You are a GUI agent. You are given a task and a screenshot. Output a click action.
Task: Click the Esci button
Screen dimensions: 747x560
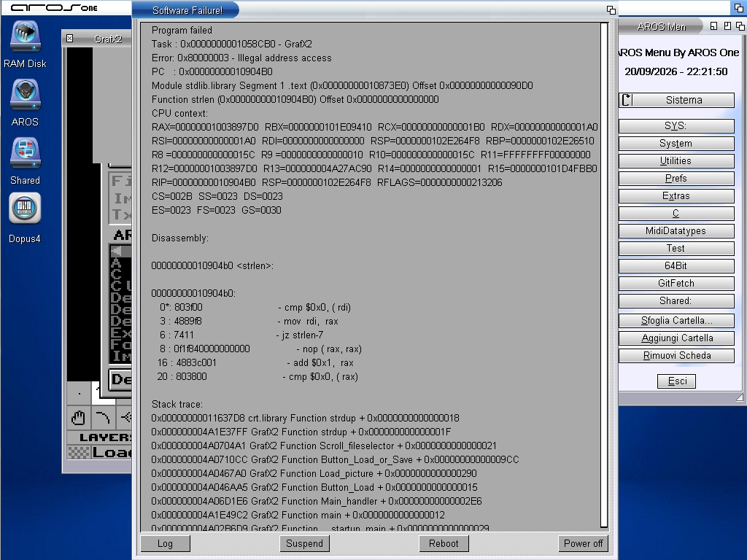676,381
